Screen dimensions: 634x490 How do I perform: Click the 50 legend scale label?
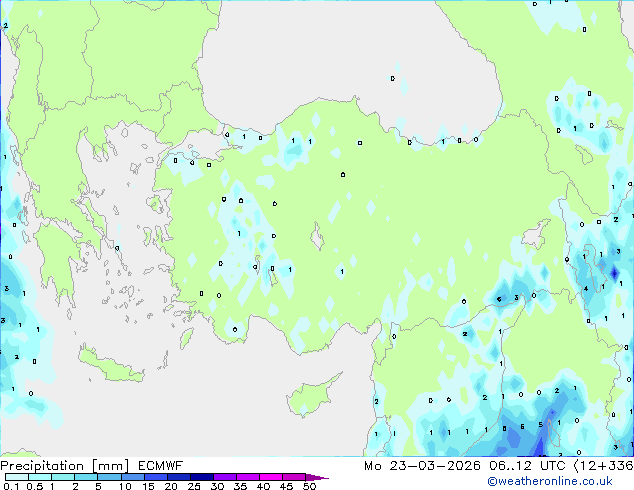click(x=310, y=486)
